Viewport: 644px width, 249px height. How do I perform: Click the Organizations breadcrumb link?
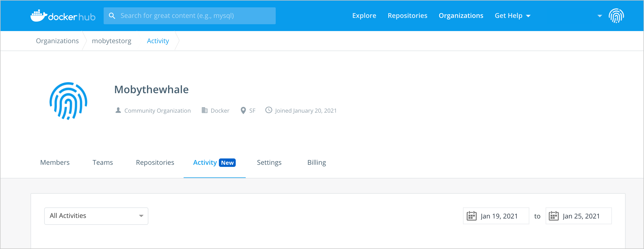pyautogui.click(x=57, y=41)
